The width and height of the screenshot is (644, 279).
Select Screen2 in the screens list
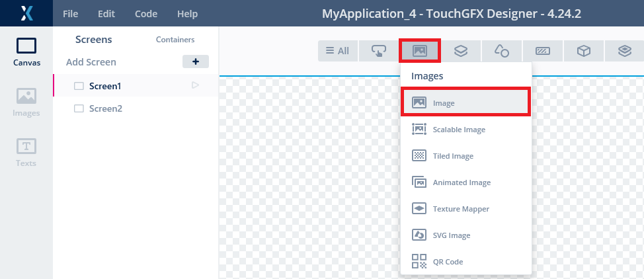pos(136,108)
